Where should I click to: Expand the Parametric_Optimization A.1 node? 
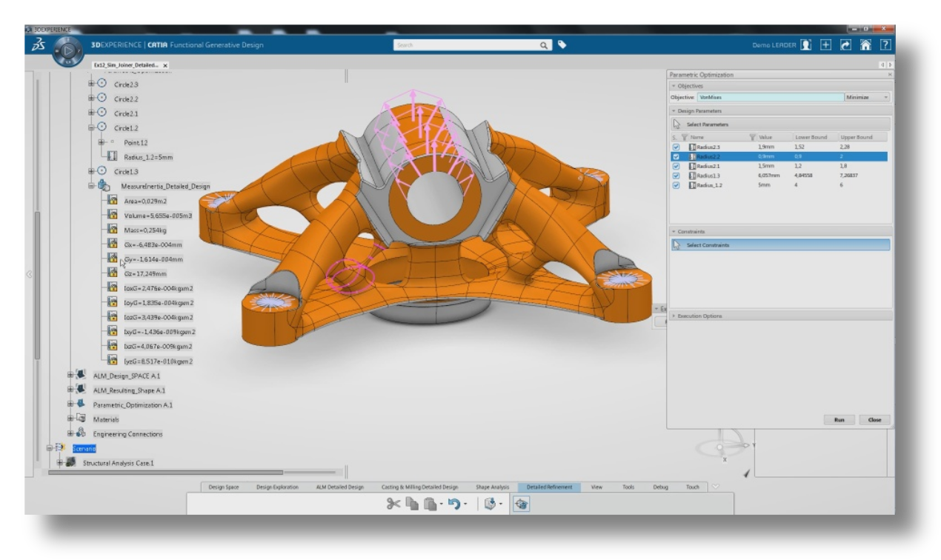(x=71, y=404)
